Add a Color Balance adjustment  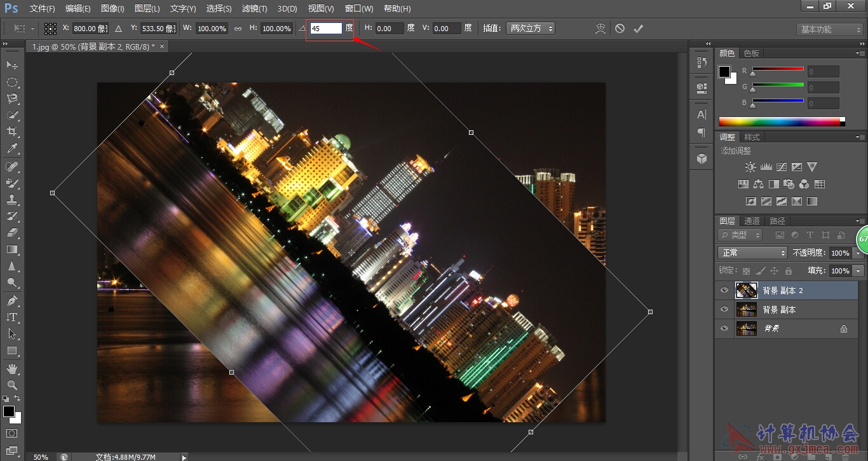point(758,184)
